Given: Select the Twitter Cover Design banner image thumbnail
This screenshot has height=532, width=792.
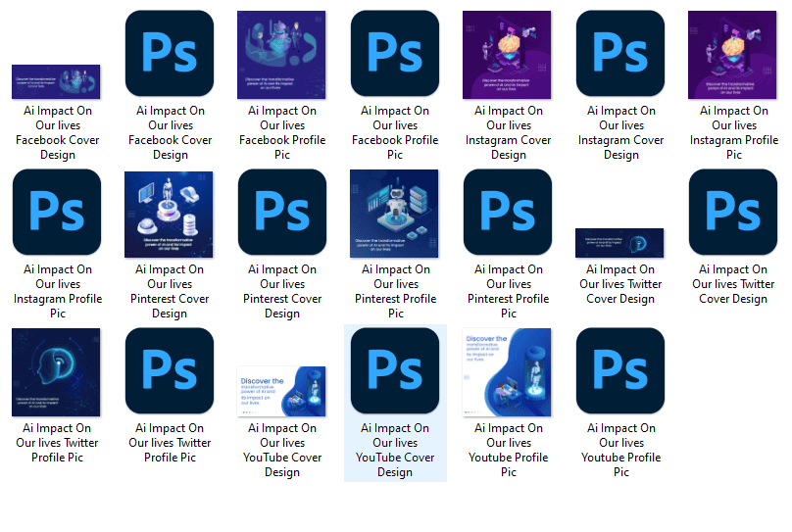Looking at the screenshot, I should pyautogui.click(x=619, y=243).
